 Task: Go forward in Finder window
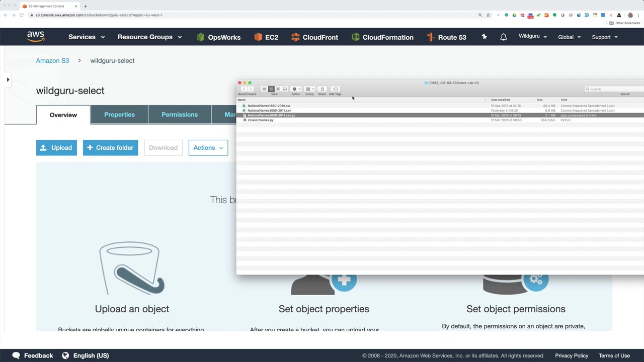[x=251, y=89]
